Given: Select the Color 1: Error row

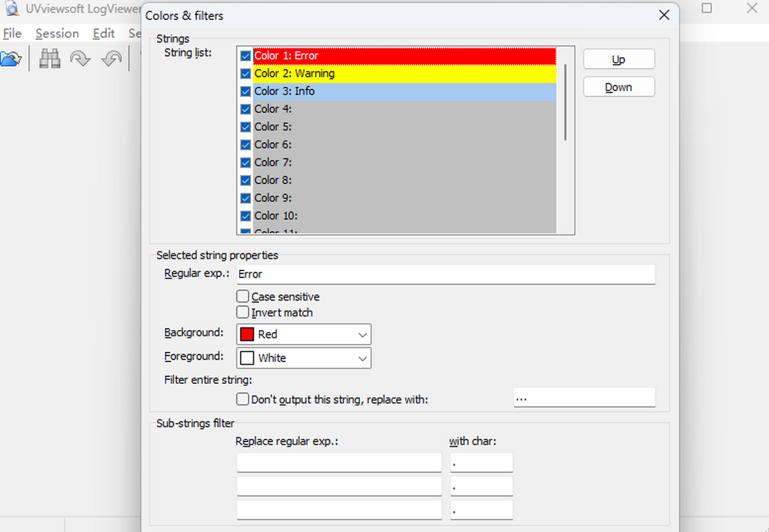Looking at the screenshot, I should [404, 56].
